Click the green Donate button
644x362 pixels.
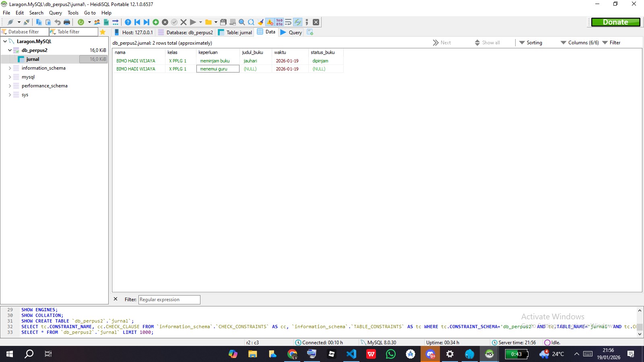point(615,22)
